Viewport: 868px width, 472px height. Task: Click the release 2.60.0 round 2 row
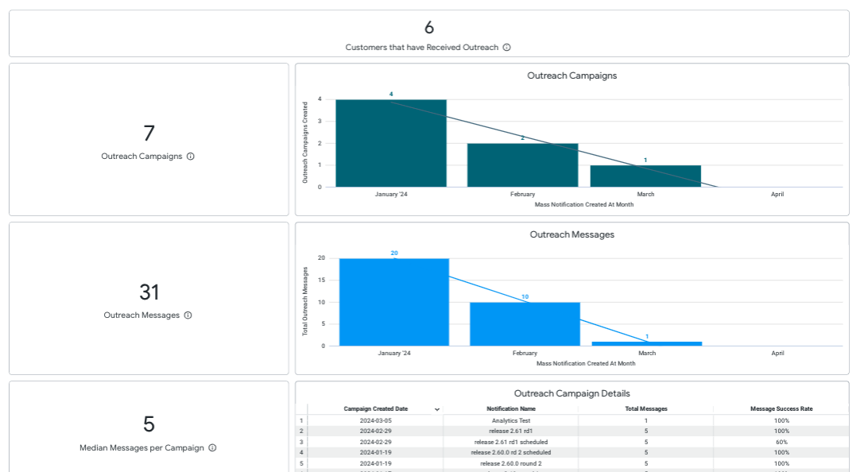[x=510, y=463]
